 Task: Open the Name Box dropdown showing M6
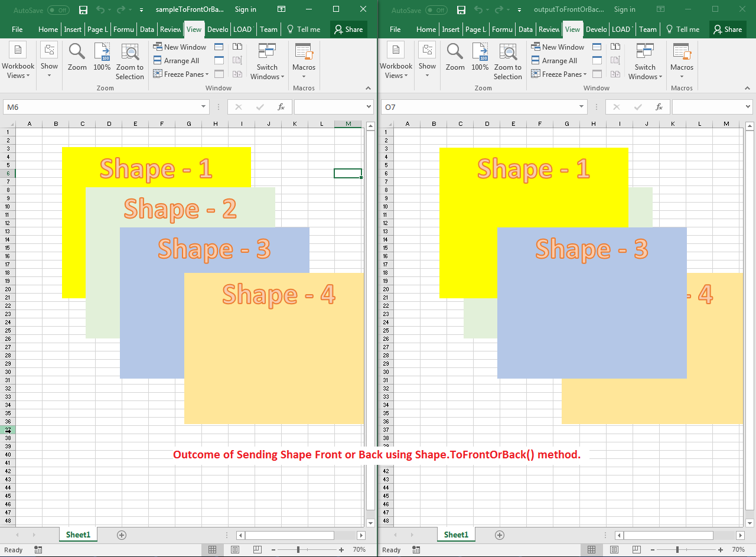[x=204, y=107]
